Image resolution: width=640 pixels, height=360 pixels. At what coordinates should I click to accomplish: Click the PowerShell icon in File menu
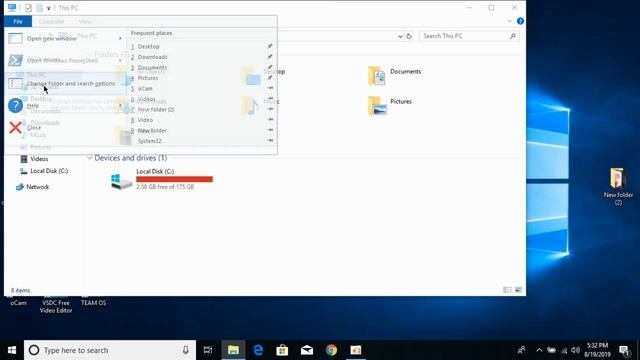(16, 60)
